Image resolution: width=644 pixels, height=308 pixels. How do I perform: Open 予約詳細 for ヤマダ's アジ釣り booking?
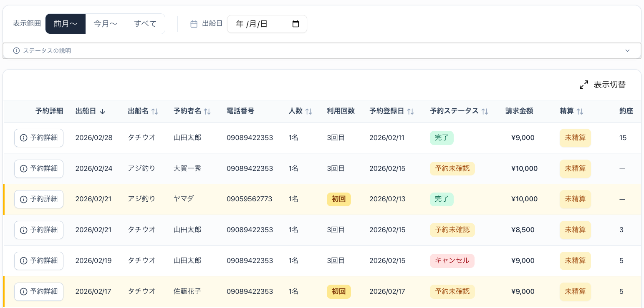pos(39,199)
